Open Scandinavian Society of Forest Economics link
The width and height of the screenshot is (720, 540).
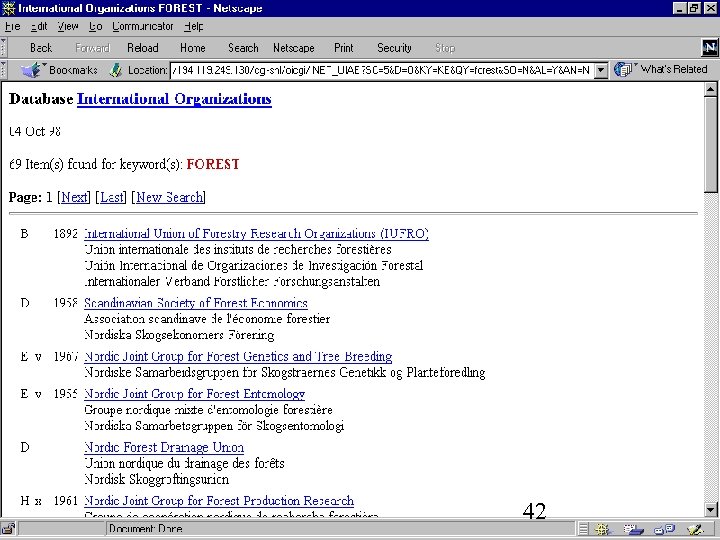point(196,303)
